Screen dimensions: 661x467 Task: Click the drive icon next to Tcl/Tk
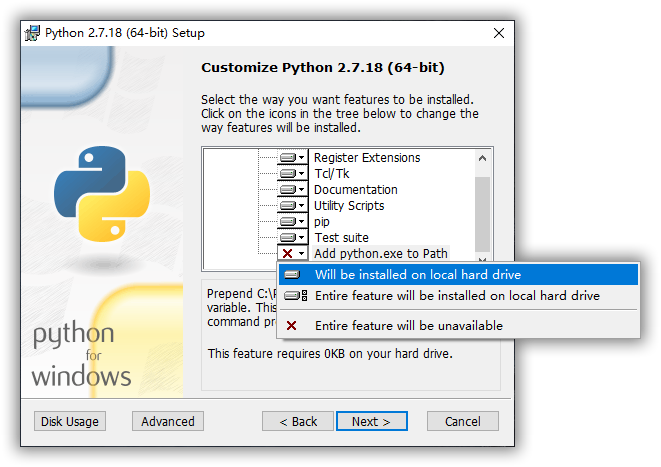pos(288,174)
